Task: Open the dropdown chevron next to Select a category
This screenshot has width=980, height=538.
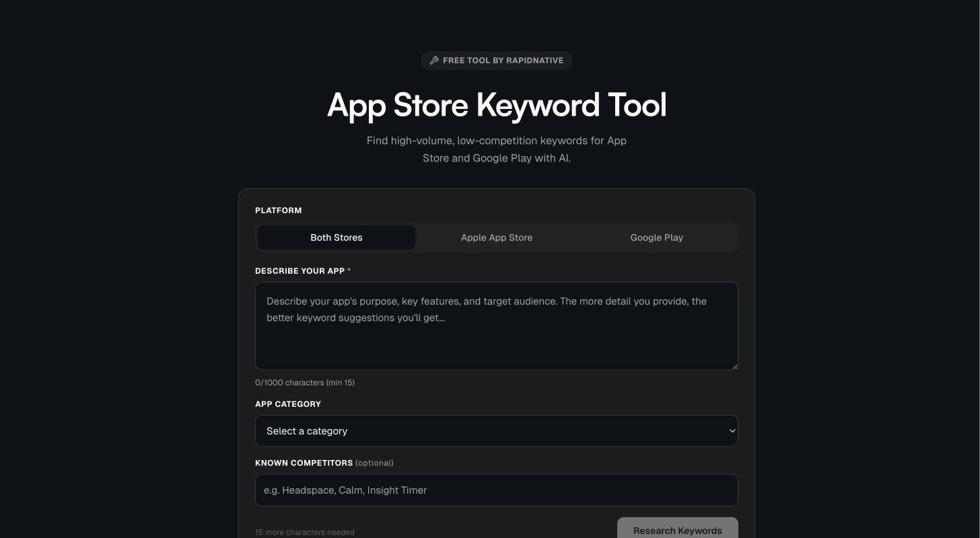Action: pos(732,430)
